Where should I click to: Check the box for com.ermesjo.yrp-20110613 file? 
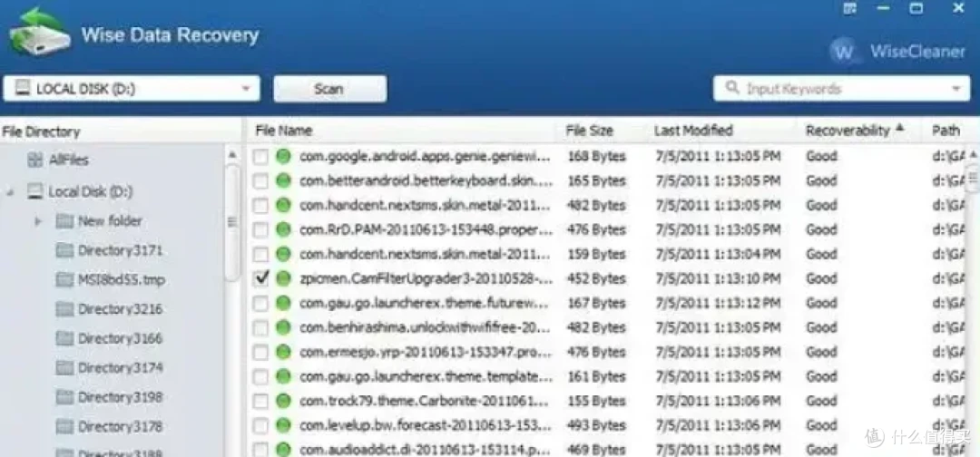[260, 352]
